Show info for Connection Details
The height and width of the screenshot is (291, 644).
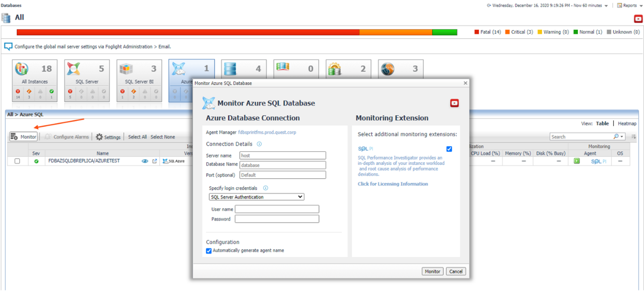click(x=259, y=144)
